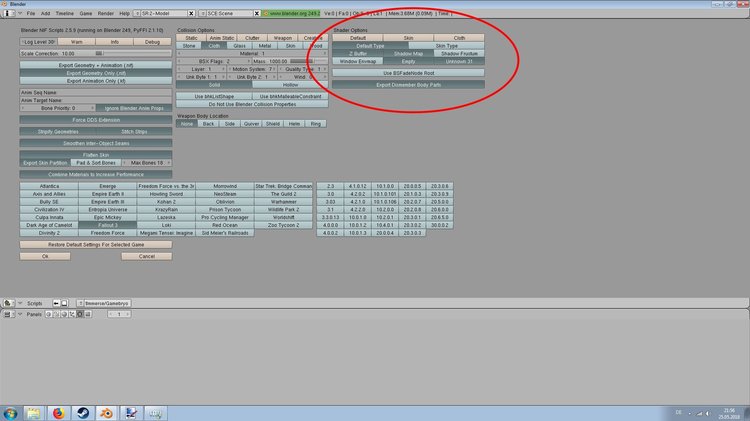This screenshot has width=750, height=421.
Task: Select NIF version 20.2.0.7
Action: coord(412,202)
